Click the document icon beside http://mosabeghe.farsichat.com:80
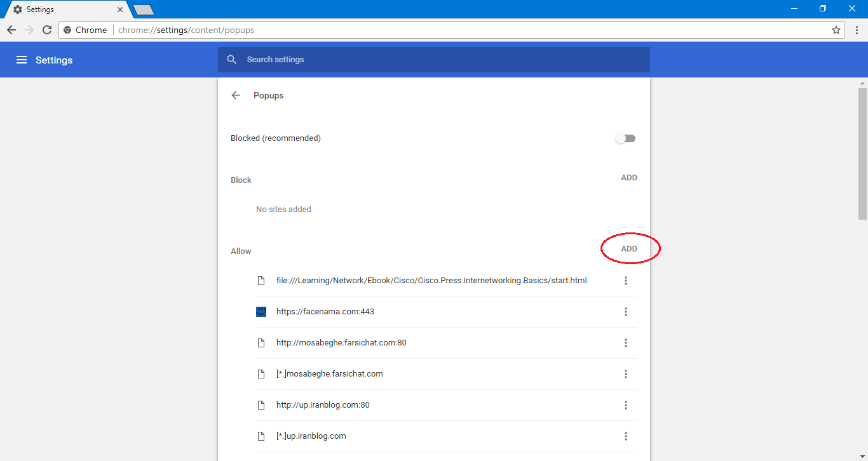The height and width of the screenshot is (461, 868). [x=261, y=343]
